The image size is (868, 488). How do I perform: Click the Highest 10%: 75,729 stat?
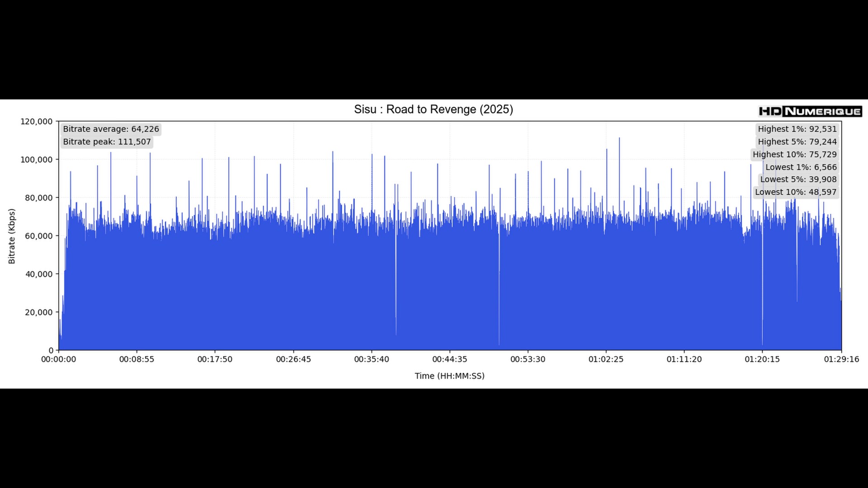[x=794, y=155]
